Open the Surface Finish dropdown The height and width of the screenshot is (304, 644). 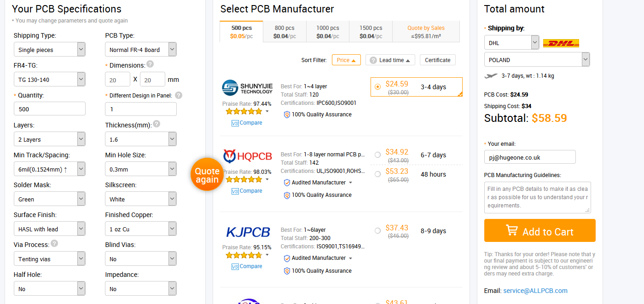(x=49, y=229)
